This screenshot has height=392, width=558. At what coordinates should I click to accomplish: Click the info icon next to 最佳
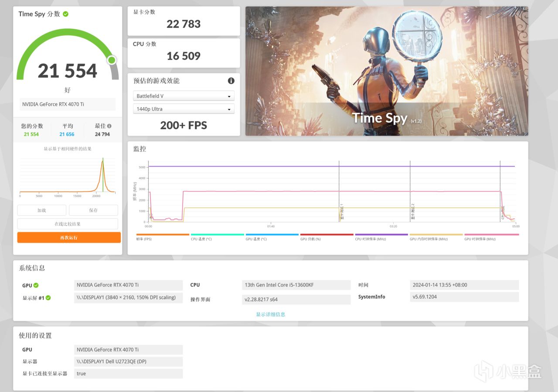coord(109,126)
